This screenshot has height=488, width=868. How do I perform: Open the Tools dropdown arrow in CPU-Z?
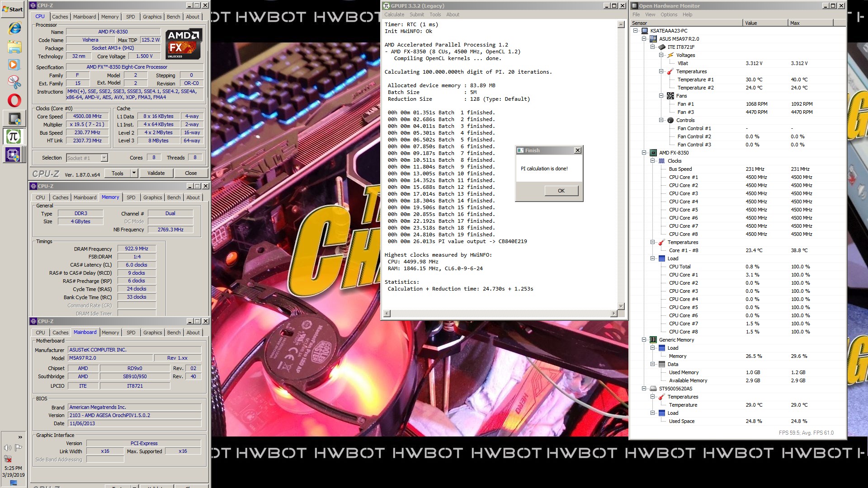(134, 173)
